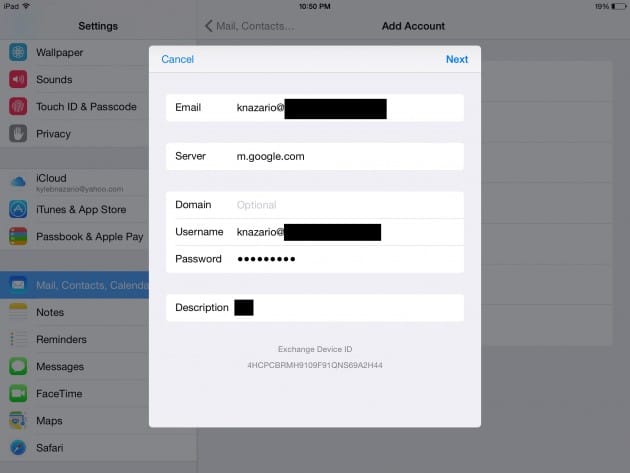The image size is (630, 473).
Task: Open the Privacy hand icon
Action: [x=18, y=133]
